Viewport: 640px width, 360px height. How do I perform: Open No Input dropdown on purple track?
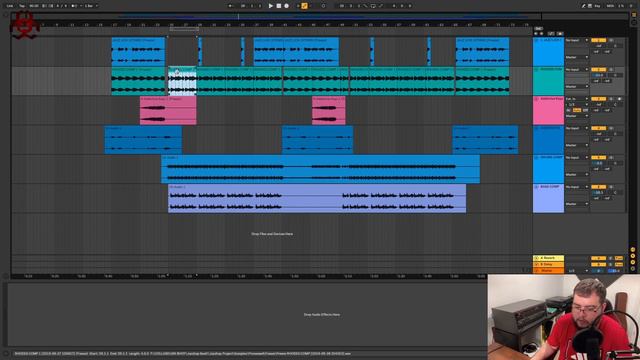577,187
